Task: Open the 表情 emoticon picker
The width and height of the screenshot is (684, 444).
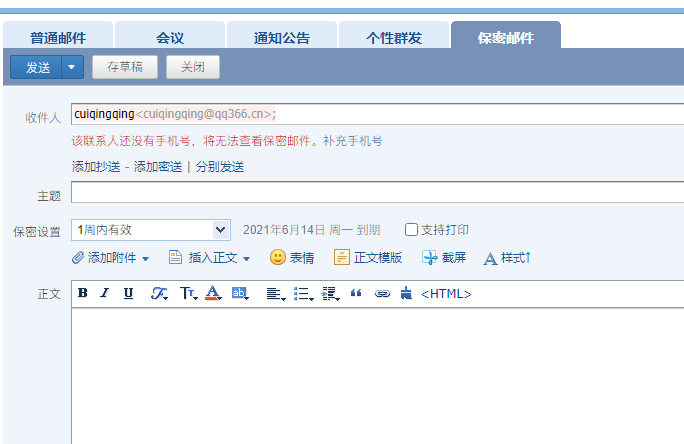Action: click(292, 257)
